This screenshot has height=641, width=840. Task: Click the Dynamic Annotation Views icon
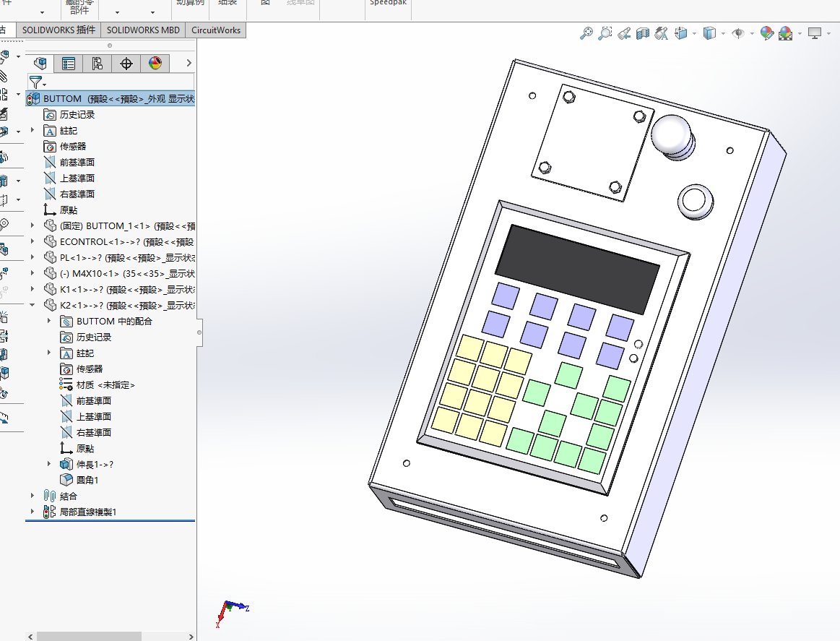[x=661, y=34]
